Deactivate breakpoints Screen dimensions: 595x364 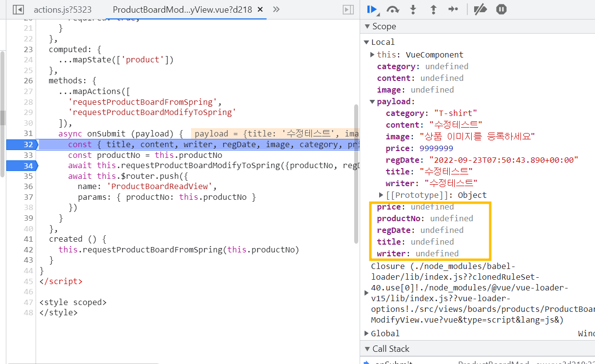(480, 9)
